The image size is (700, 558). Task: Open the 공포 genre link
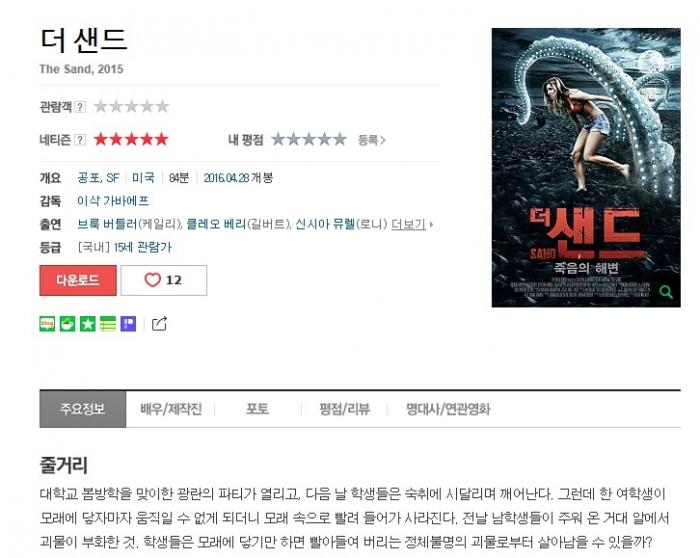(x=89, y=178)
